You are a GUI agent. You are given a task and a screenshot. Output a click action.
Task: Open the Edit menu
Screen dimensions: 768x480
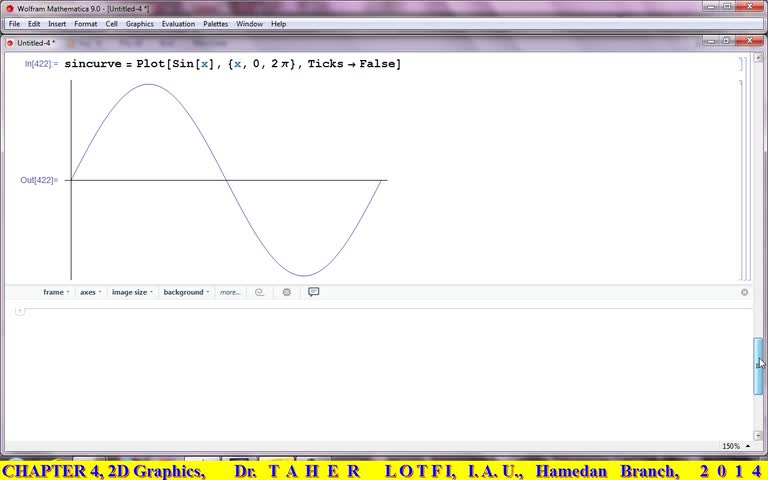pos(34,24)
